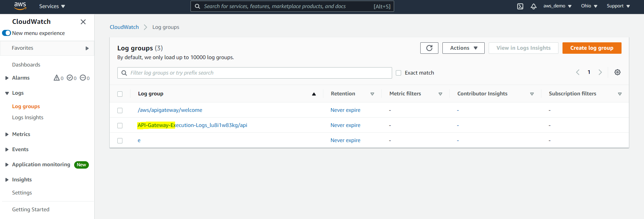Click the Log groups breadcrumb text
This screenshot has width=644, height=219.
coord(166,27)
